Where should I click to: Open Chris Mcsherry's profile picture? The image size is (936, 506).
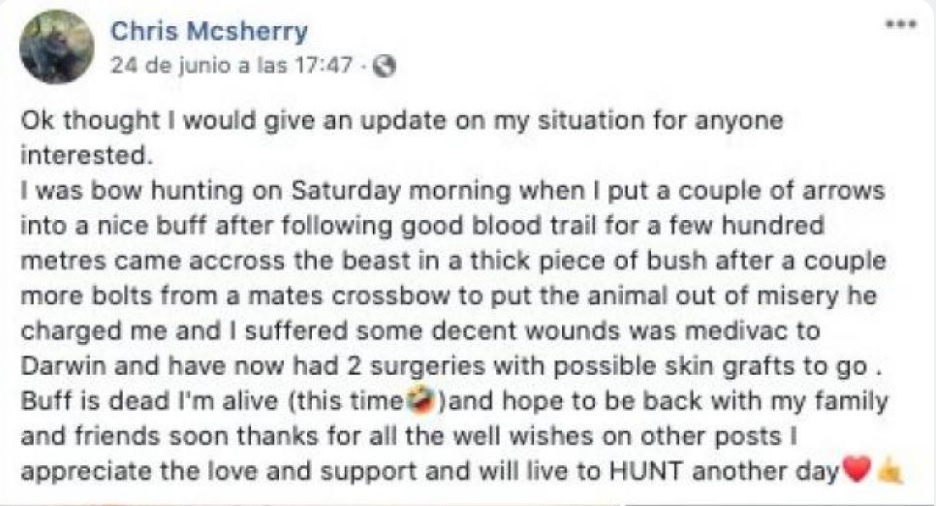(58, 47)
